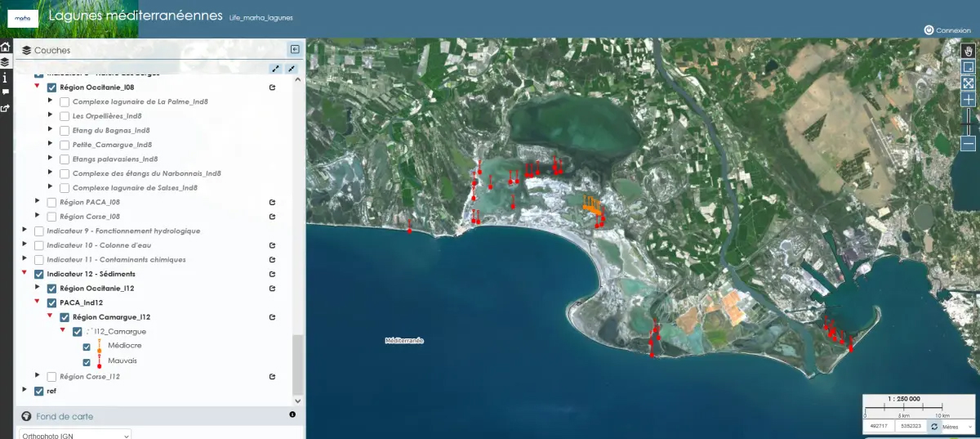Screen dimensions: 980x439
Task: Click the layers icon in left sidebar
Action: tap(5, 62)
